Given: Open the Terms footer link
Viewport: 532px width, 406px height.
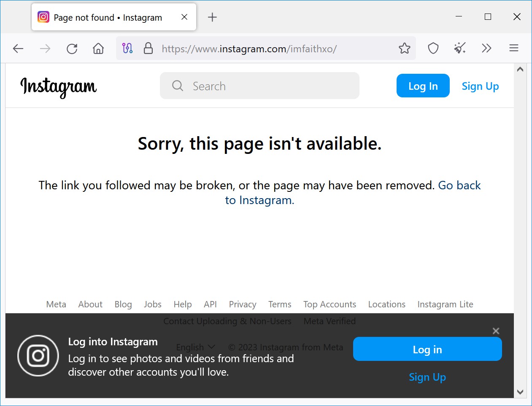Looking at the screenshot, I should point(280,304).
